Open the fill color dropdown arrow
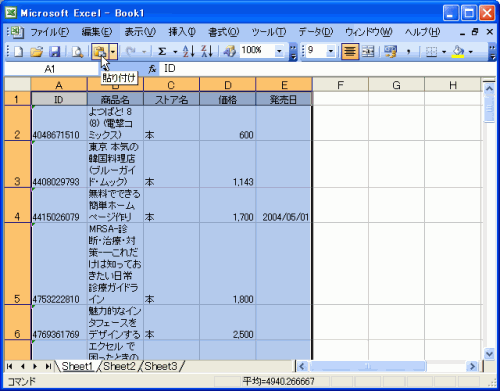 pyautogui.click(x=470, y=52)
